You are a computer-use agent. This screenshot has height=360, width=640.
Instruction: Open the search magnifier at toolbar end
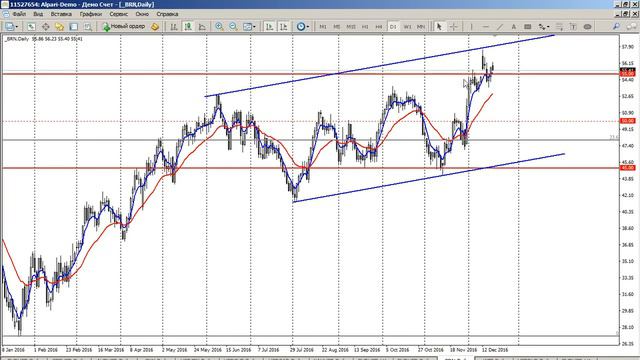(616, 27)
